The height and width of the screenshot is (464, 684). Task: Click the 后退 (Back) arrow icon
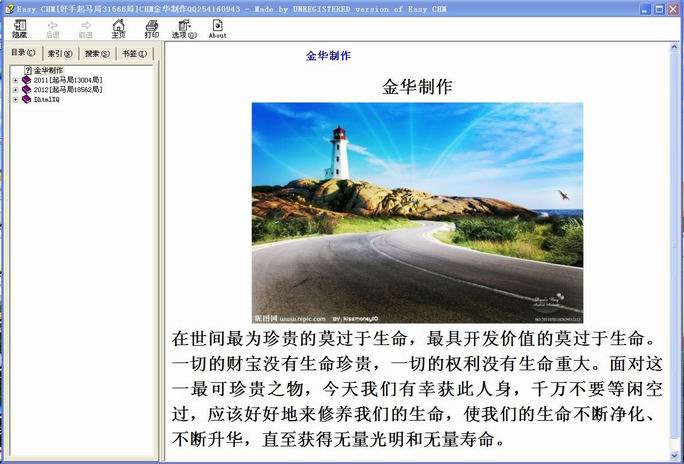point(52,27)
